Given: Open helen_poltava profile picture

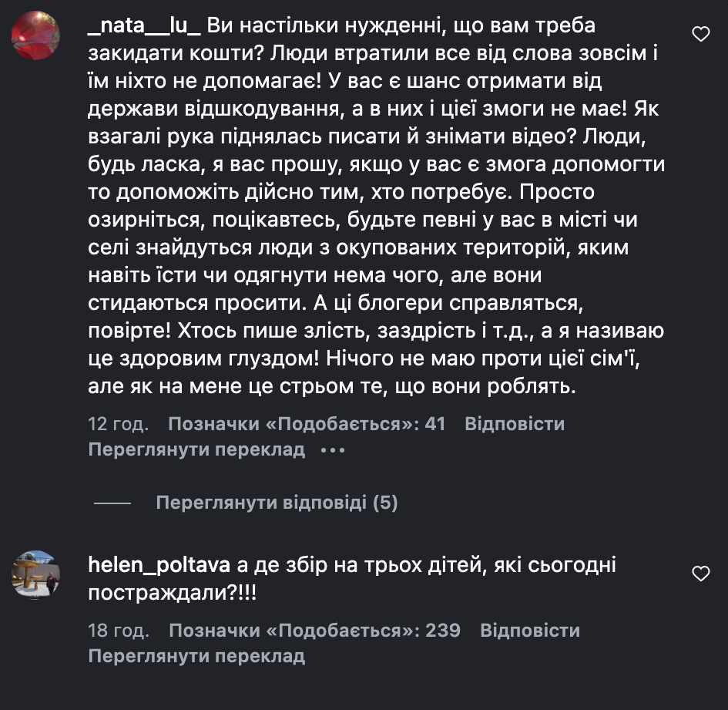Looking at the screenshot, I should tap(35, 574).
